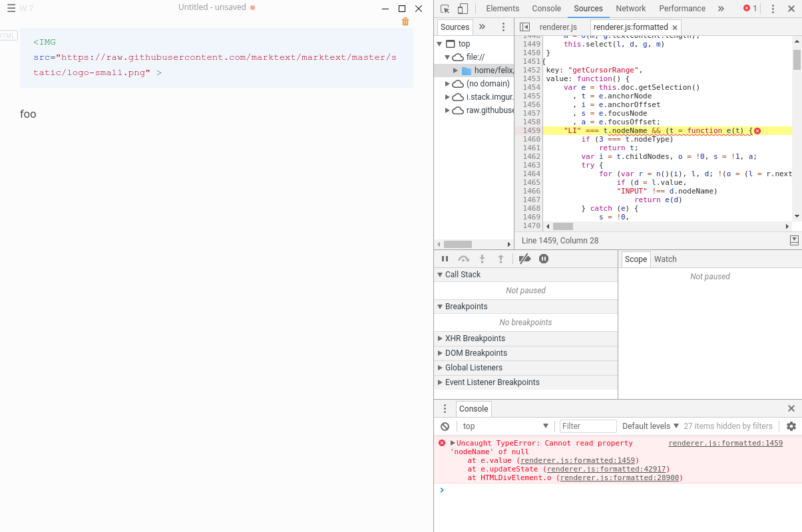Open the Performance tab
Viewport: 802px width, 532px height.
click(682, 9)
